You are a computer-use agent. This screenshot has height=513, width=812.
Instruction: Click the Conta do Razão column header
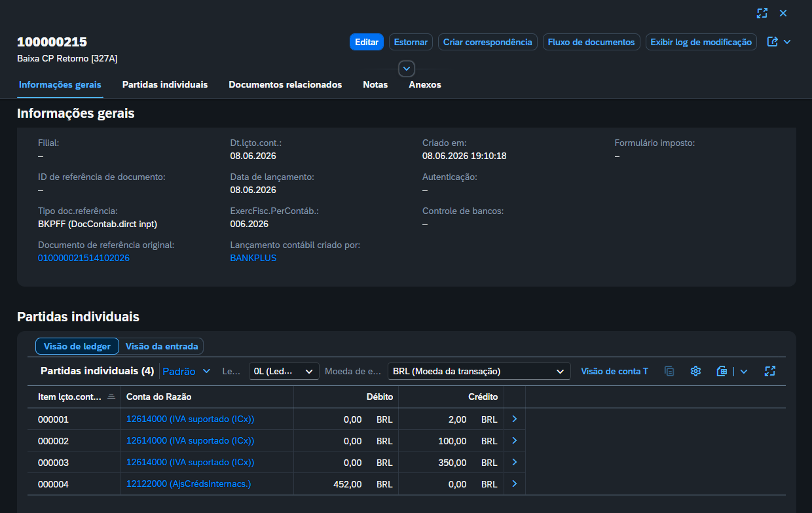[207, 397]
